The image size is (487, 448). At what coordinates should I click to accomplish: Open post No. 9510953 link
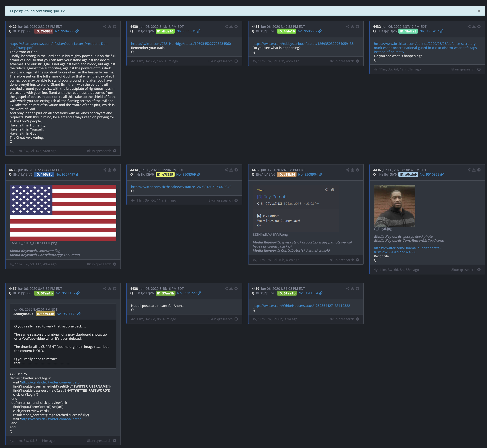tap(429, 174)
